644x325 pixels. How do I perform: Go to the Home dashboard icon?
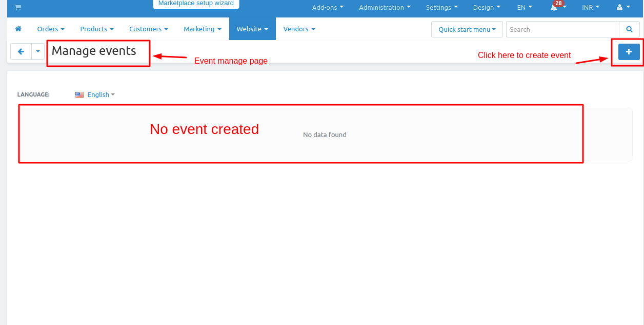(18, 29)
